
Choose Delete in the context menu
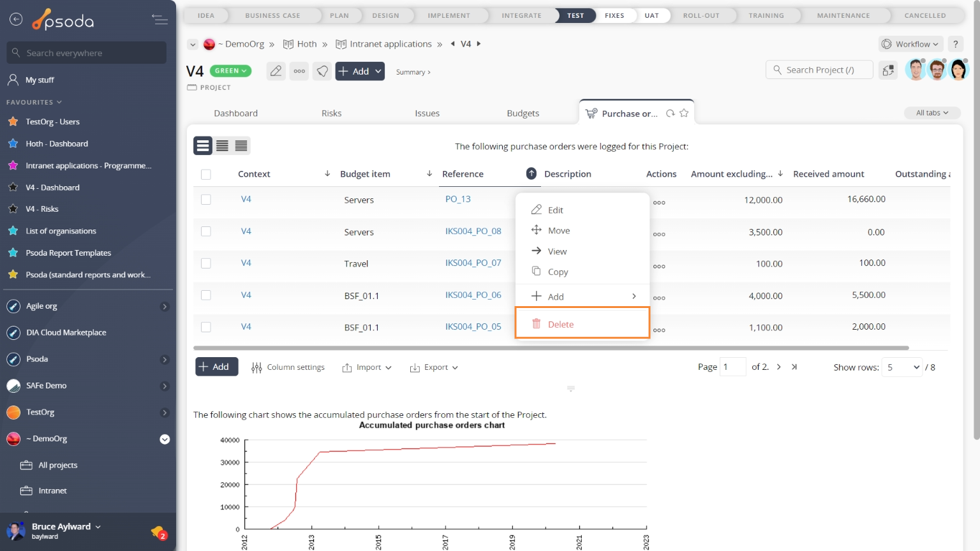(x=583, y=324)
